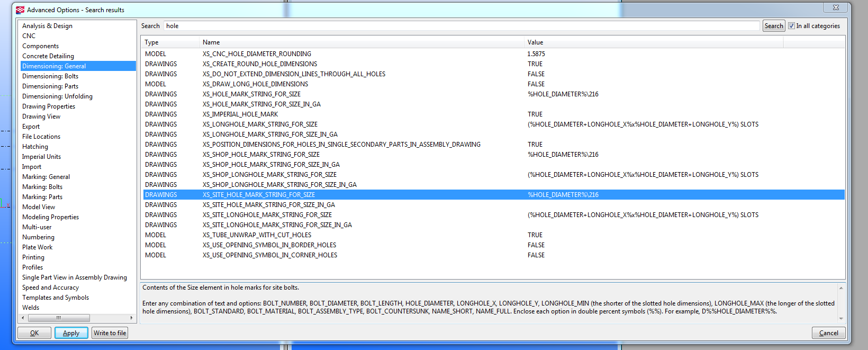This screenshot has height=350, width=868.
Task: Open the Modeling Properties category
Action: (x=50, y=217)
